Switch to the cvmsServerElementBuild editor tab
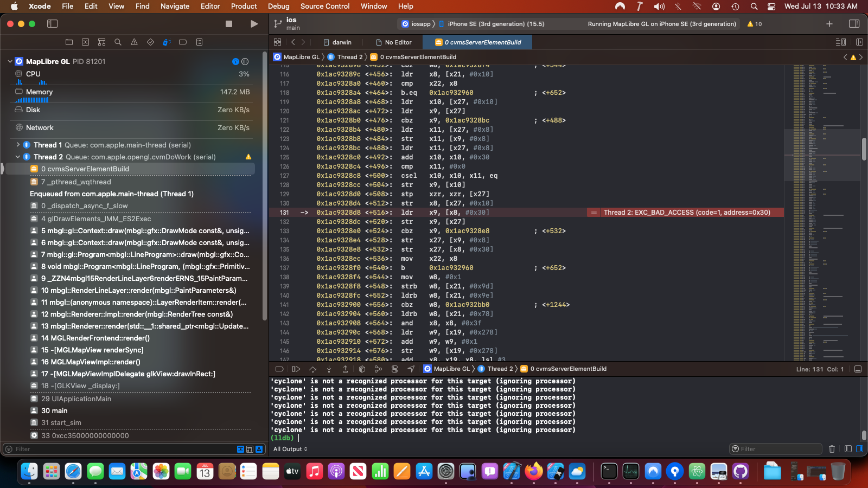 [x=477, y=42]
